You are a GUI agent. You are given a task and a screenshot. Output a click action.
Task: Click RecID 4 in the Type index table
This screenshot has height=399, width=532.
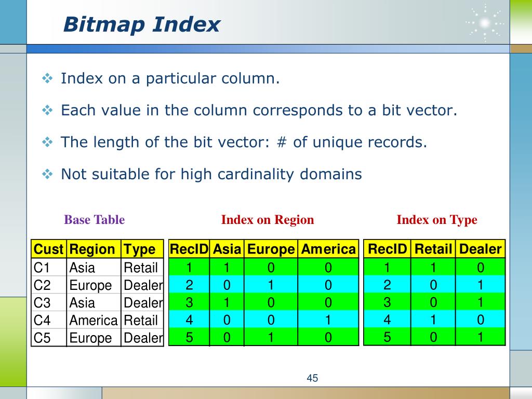387,320
